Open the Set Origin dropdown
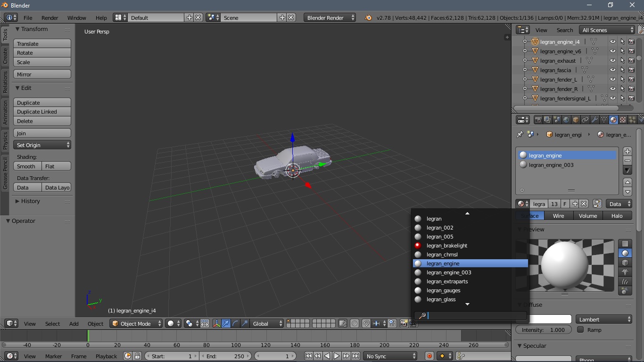 tap(42, 145)
